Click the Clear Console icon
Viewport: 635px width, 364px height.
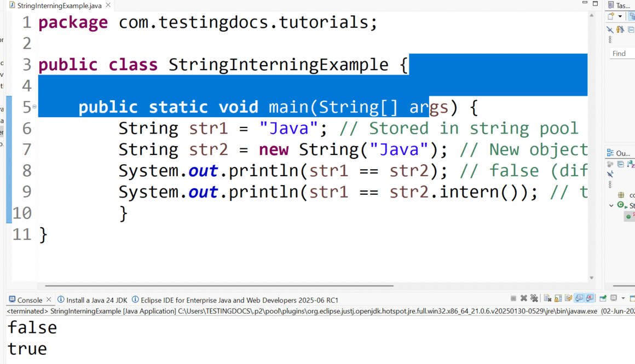[547, 299]
